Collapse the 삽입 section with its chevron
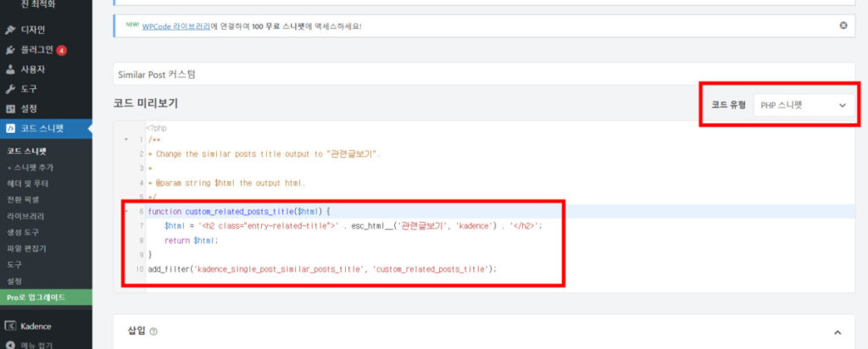This screenshot has width=868, height=349. [837, 332]
